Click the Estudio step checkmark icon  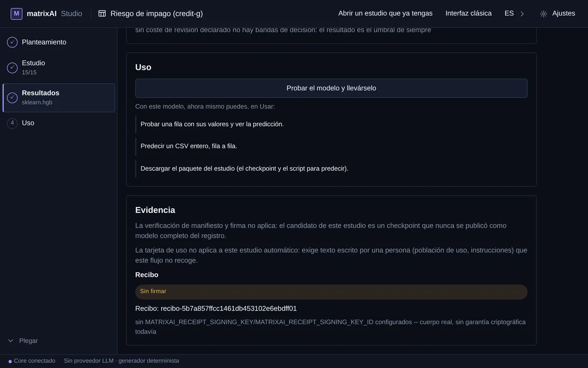pyautogui.click(x=12, y=68)
